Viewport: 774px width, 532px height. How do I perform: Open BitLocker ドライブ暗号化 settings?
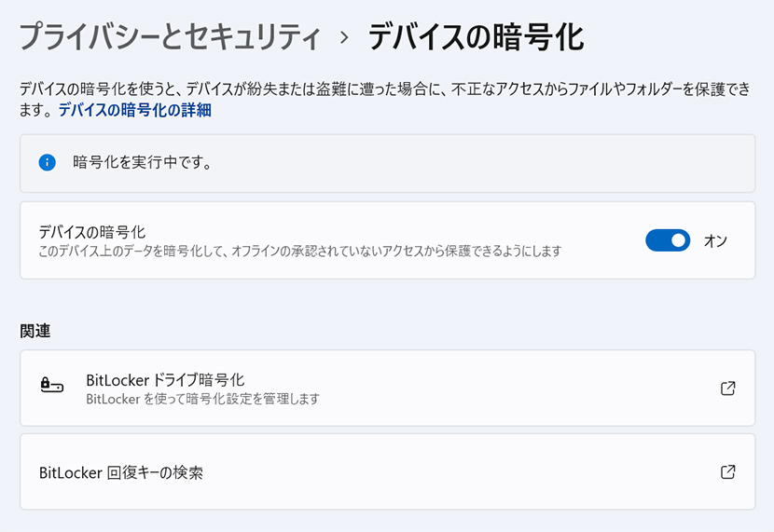coord(165,380)
